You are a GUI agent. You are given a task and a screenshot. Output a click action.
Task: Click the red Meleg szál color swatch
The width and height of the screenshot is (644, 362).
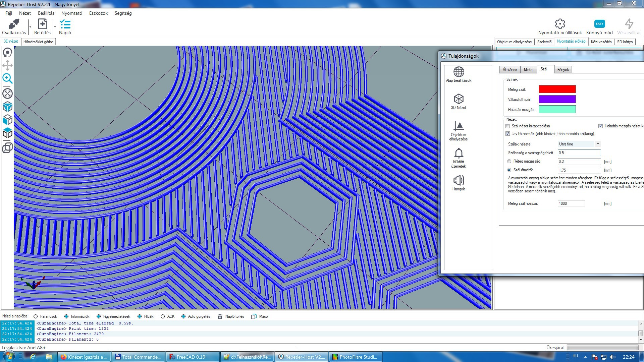pyautogui.click(x=557, y=89)
